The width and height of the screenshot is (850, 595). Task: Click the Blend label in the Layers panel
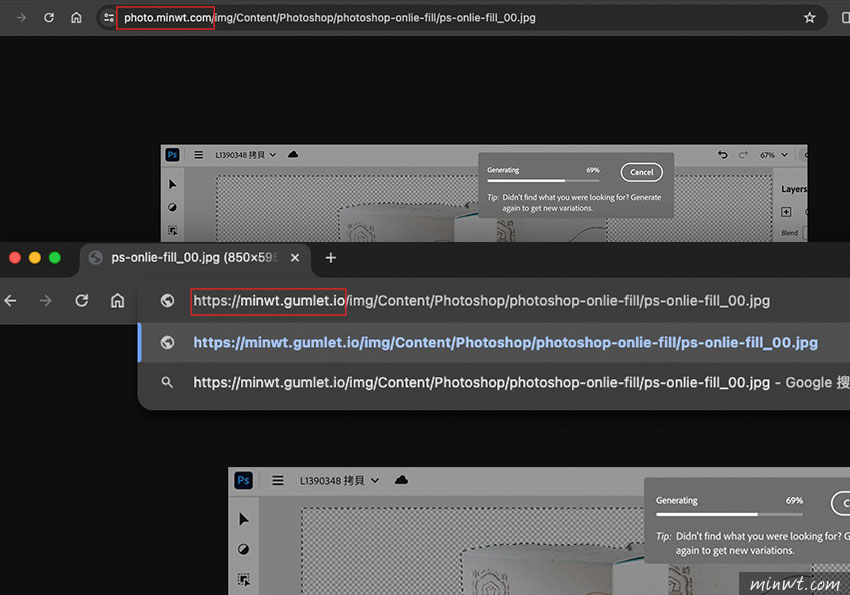click(789, 233)
